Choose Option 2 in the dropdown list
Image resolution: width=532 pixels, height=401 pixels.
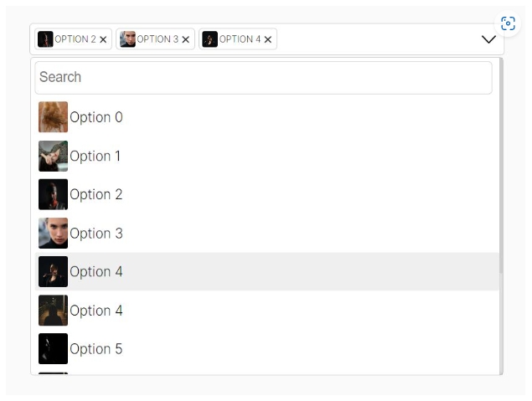(266, 194)
